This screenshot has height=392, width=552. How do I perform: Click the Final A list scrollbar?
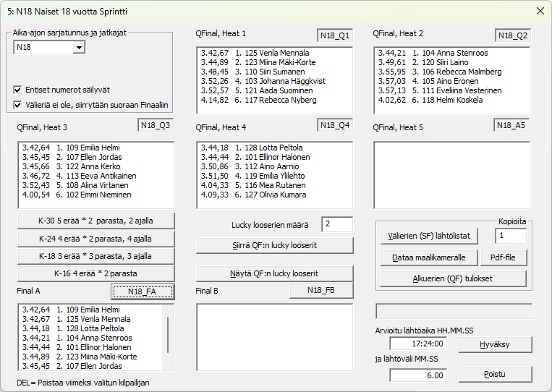169,333
